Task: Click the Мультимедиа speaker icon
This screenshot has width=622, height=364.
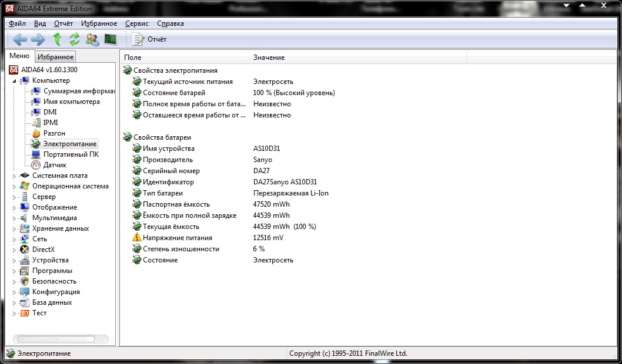Action: click(x=25, y=218)
